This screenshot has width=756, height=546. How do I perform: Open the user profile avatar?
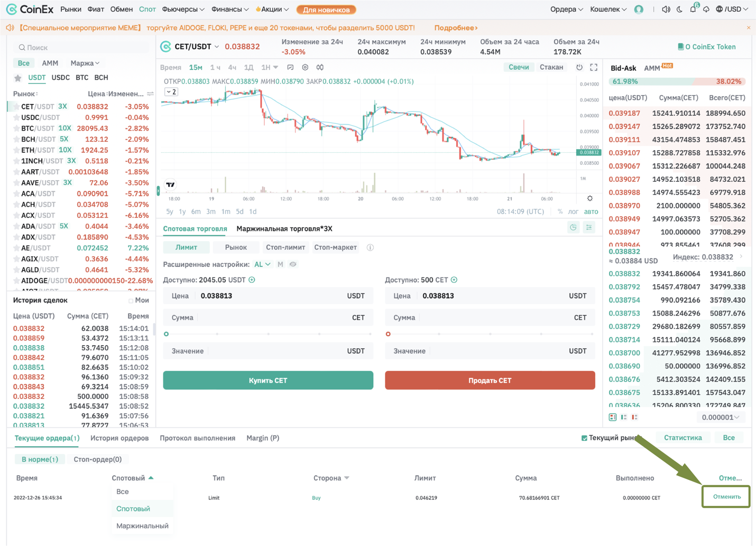(639, 9)
